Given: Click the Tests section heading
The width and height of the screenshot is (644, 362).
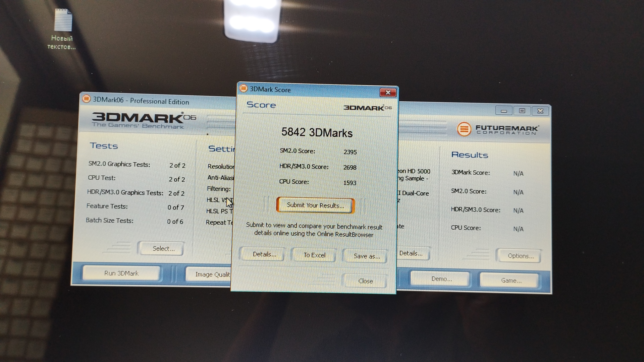Looking at the screenshot, I should (x=104, y=146).
